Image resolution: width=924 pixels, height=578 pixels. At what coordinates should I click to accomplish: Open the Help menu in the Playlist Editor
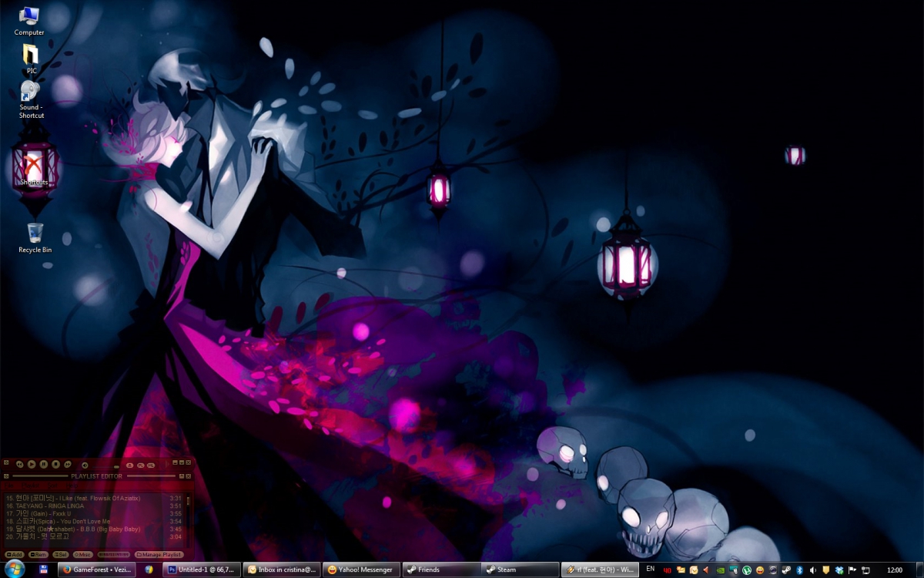(72, 486)
